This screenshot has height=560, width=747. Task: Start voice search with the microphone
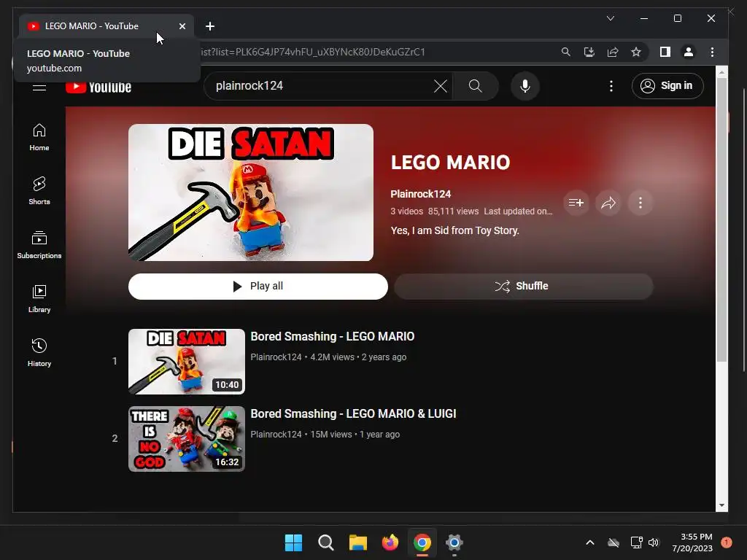[525, 86]
